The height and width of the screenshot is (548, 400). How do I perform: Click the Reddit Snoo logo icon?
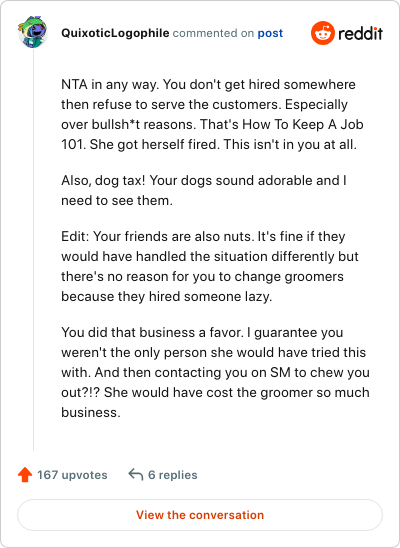tap(323, 33)
